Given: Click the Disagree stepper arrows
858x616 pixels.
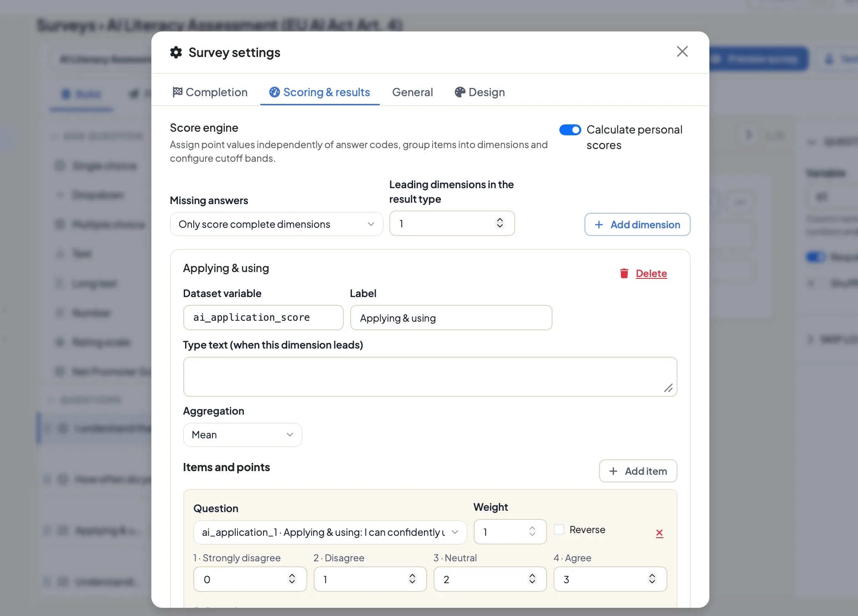Looking at the screenshot, I should 412,579.
